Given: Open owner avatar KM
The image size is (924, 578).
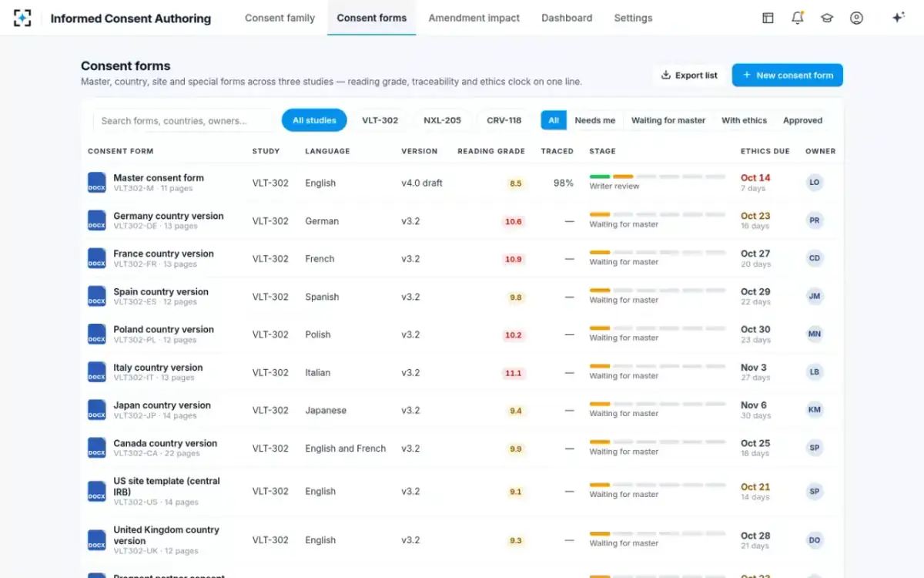Looking at the screenshot, I should 815,410.
